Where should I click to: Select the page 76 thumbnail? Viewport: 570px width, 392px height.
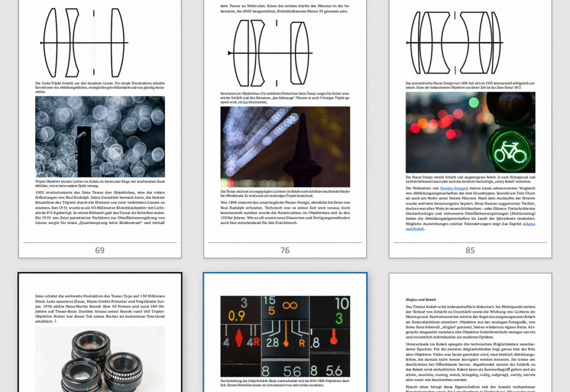pyautogui.click(x=284, y=128)
